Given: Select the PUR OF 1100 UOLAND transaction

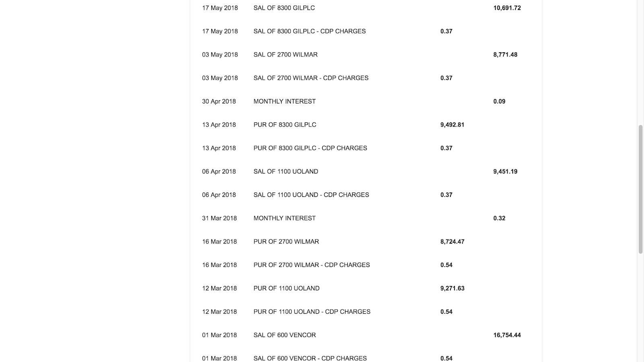Looking at the screenshot, I should click(x=366, y=288).
